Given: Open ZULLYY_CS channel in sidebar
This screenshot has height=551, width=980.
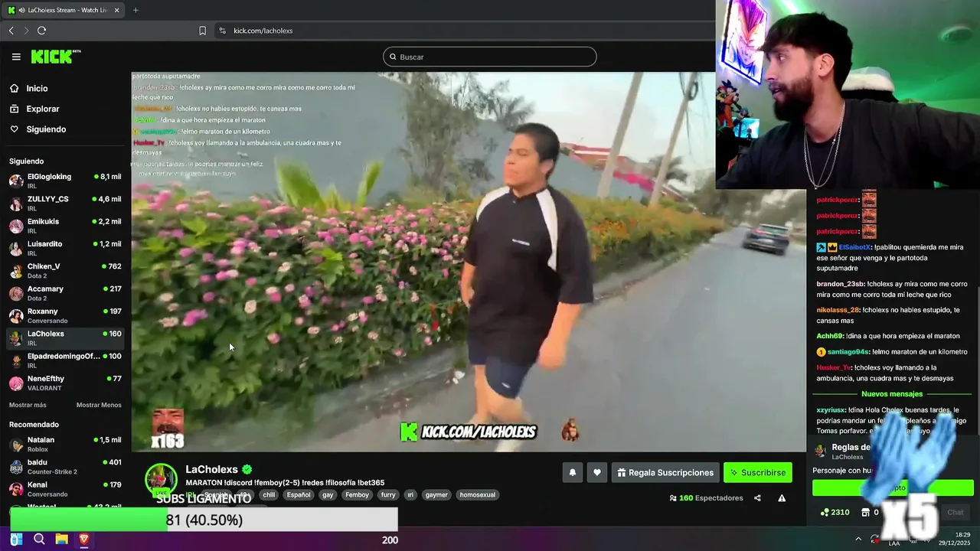Looking at the screenshot, I should tap(65, 204).
